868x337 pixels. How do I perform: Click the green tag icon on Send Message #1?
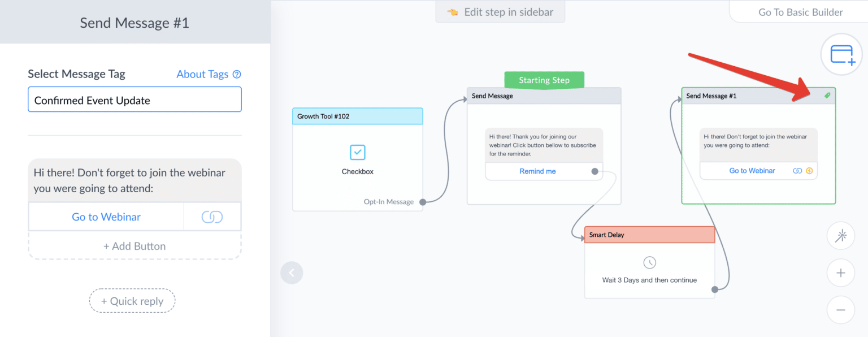click(827, 96)
